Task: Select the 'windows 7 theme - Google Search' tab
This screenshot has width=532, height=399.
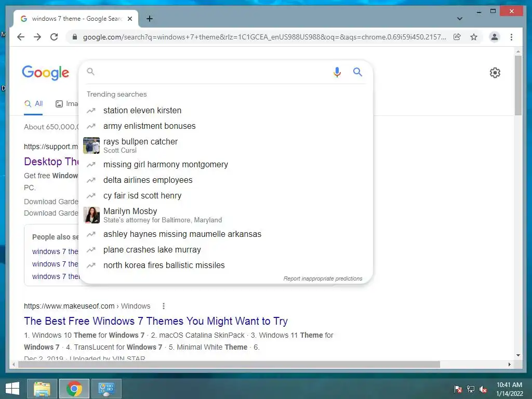Action: pyautogui.click(x=76, y=19)
